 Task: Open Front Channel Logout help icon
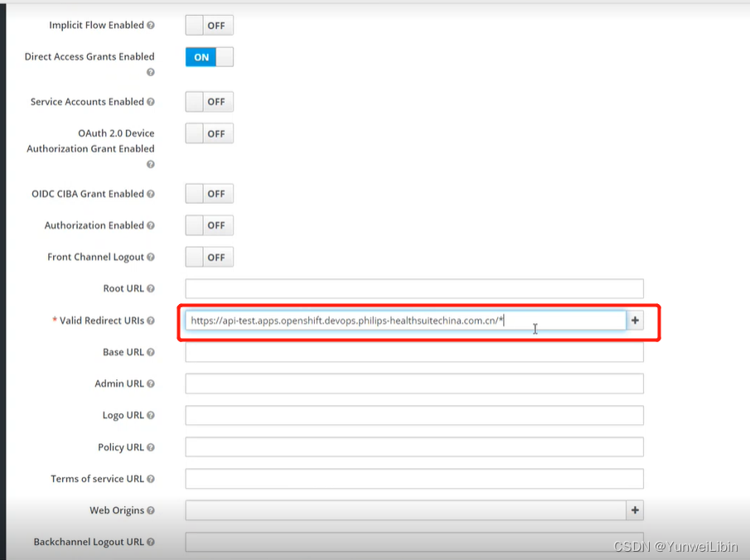(151, 258)
